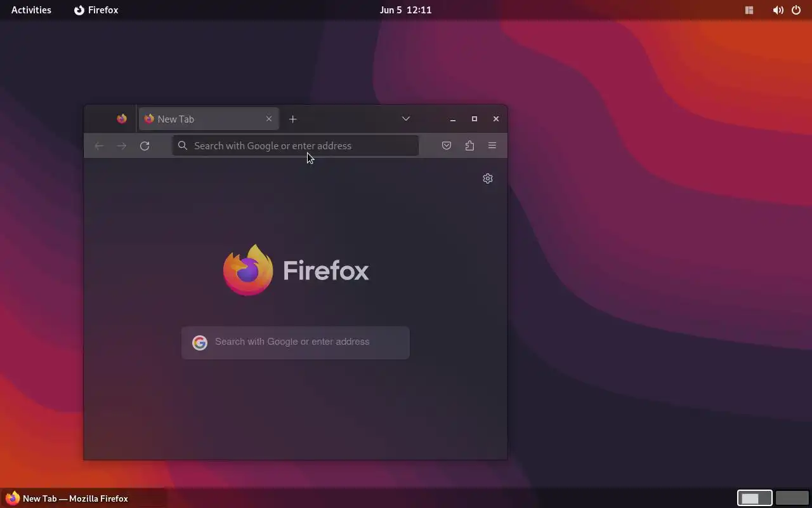Click the top bar tray grid icon
Screen dimensions: 812x508
point(749,10)
